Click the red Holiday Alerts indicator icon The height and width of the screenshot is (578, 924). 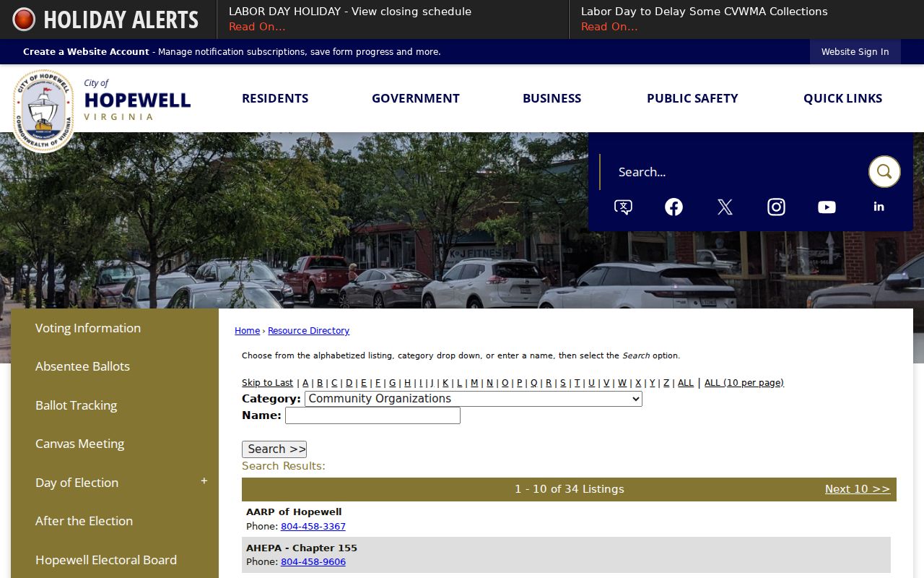24,20
